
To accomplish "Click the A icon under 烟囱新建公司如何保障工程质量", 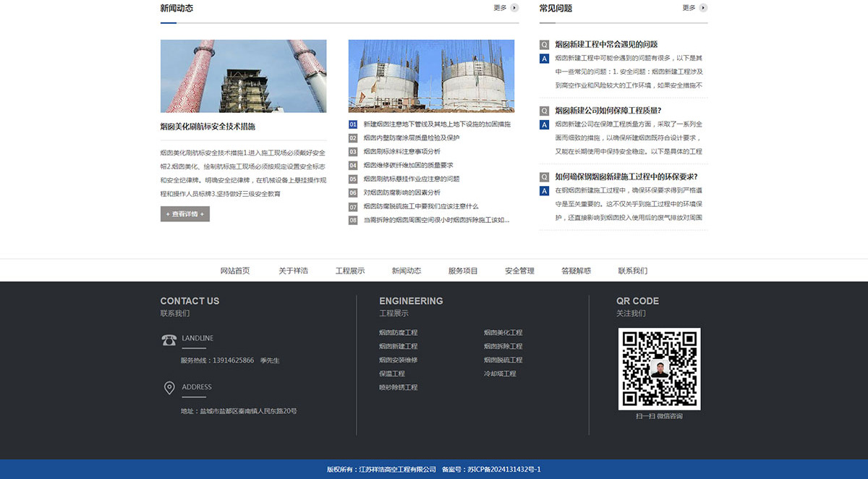I will 545,124.
